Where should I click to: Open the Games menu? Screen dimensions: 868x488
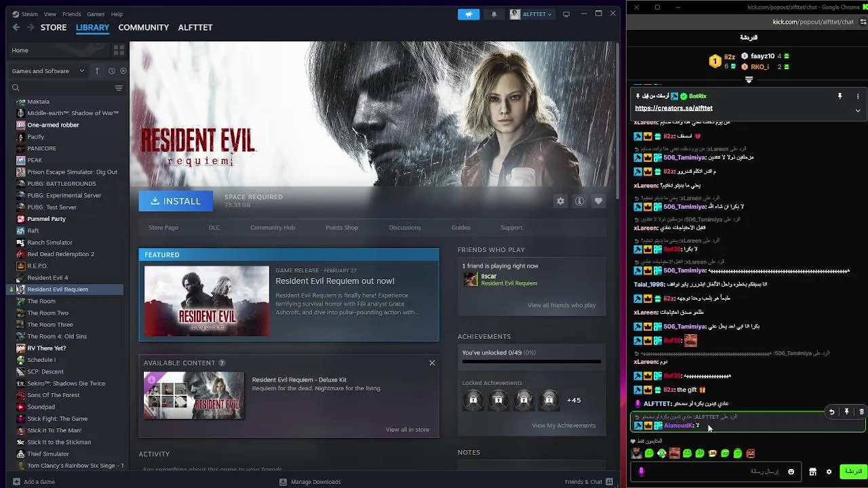pos(96,14)
